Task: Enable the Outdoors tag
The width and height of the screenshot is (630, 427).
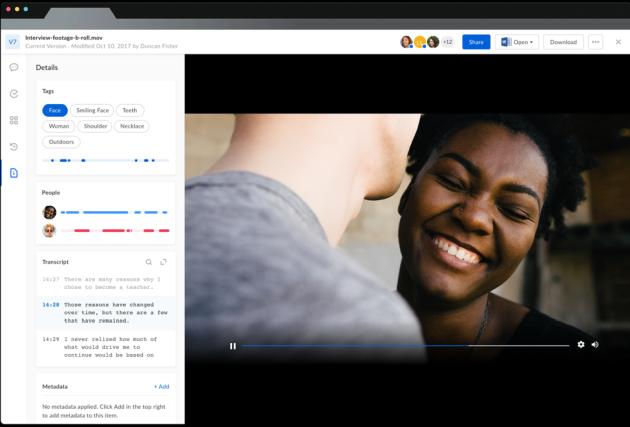Action: coord(61,142)
